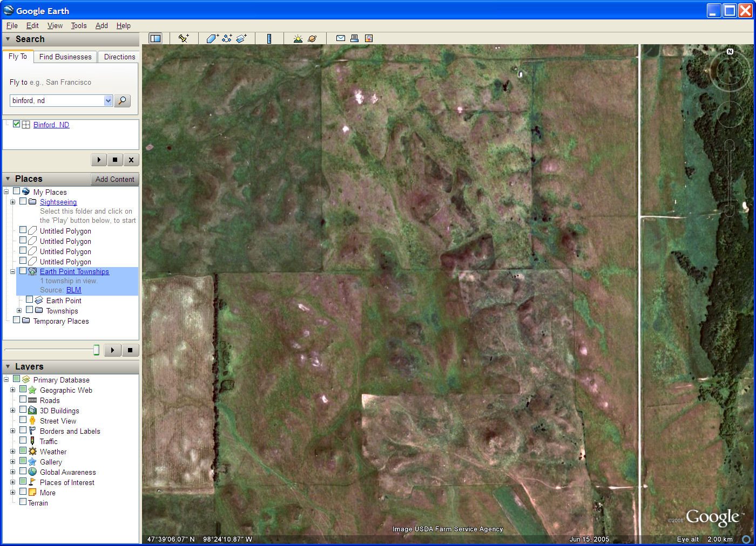Select the Add Image Overlay tool

click(x=241, y=38)
